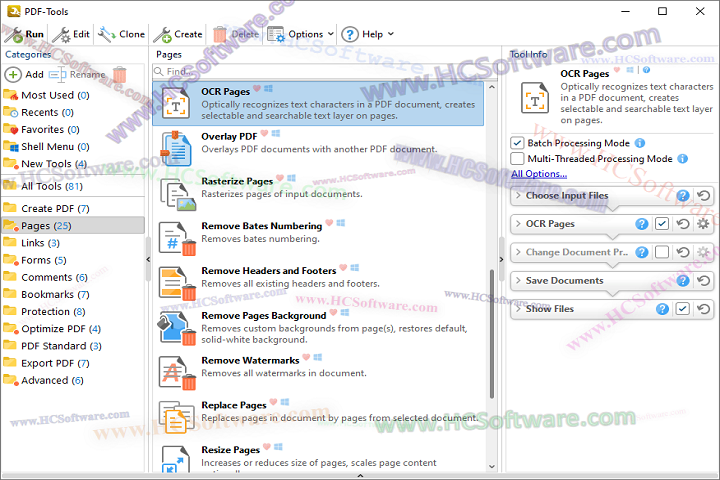Enable Batch Processing Mode checkbox

click(517, 143)
